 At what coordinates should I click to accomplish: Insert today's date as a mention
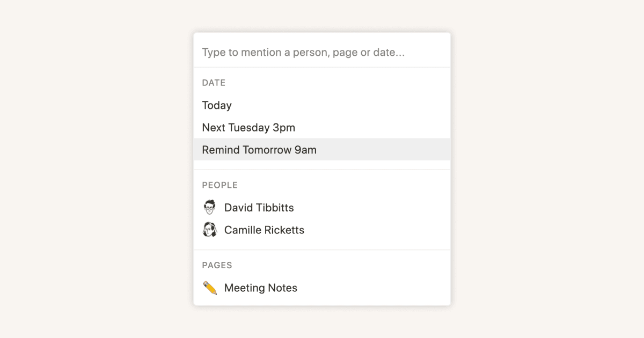pyautogui.click(x=216, y=105)
